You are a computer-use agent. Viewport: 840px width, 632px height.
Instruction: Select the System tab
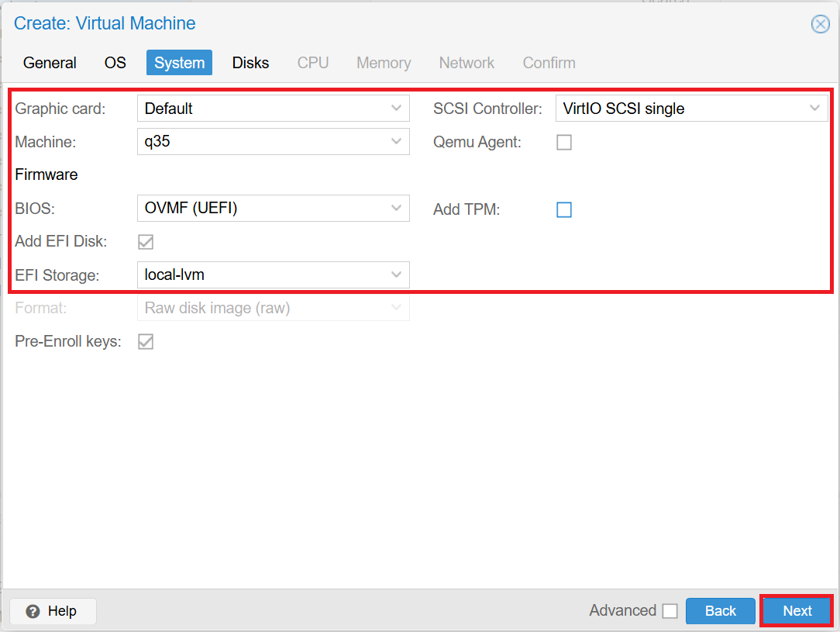179,63
